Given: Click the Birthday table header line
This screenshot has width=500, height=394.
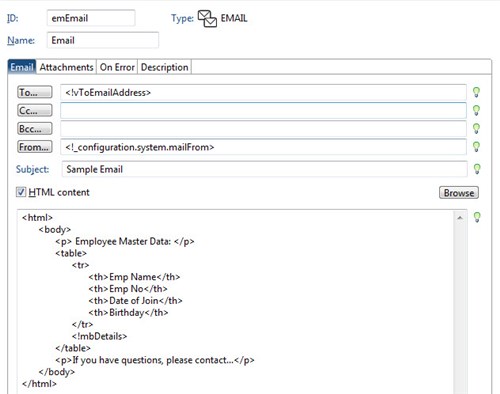Looking at the screenshot, I should coord(128,312).
